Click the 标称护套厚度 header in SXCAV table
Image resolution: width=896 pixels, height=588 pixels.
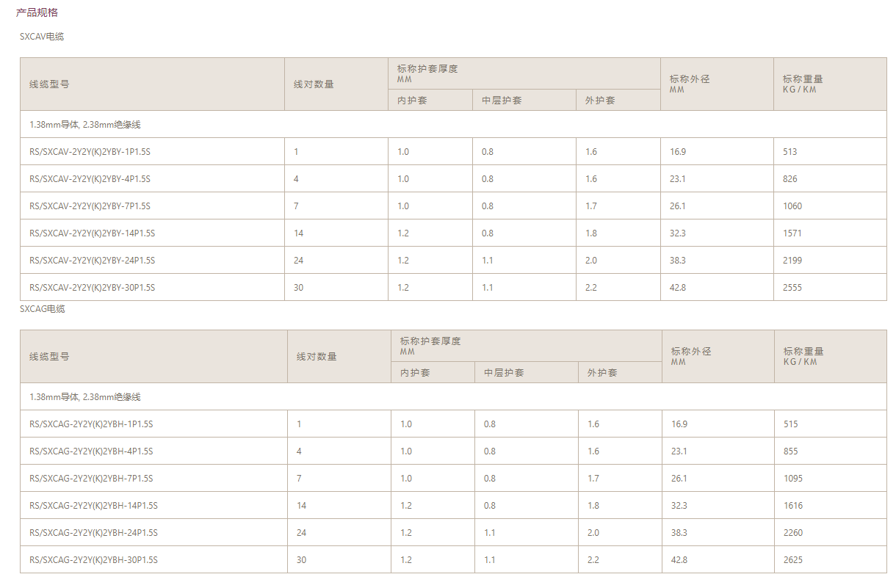click(x=427, y=69)
